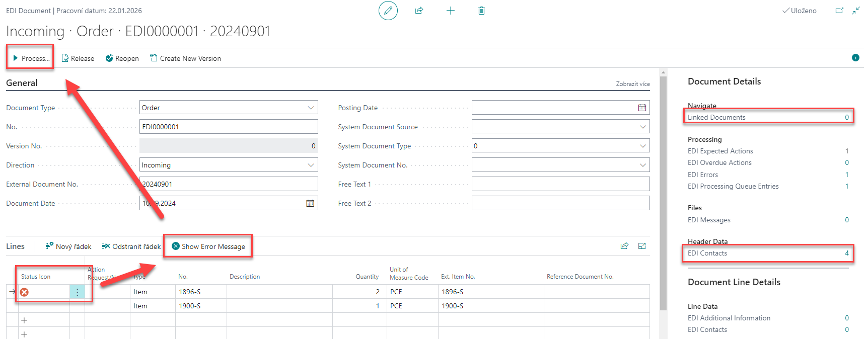Click the Free Text 2 field
Image resolution: width=868 pixels, height=339 pixels.
[x=560, y=203]
